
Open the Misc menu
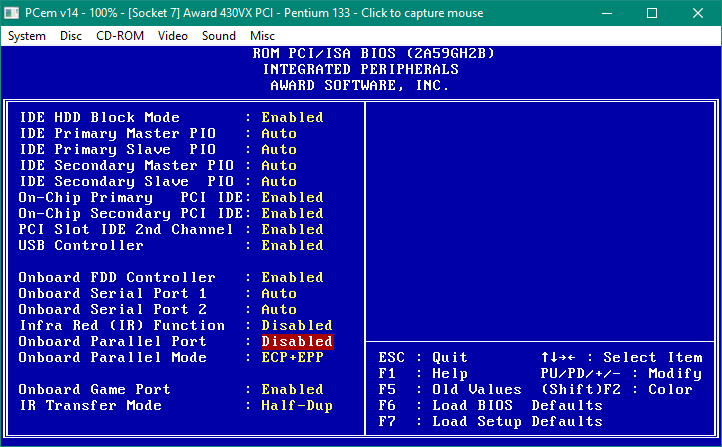click(x=262, y=36)
